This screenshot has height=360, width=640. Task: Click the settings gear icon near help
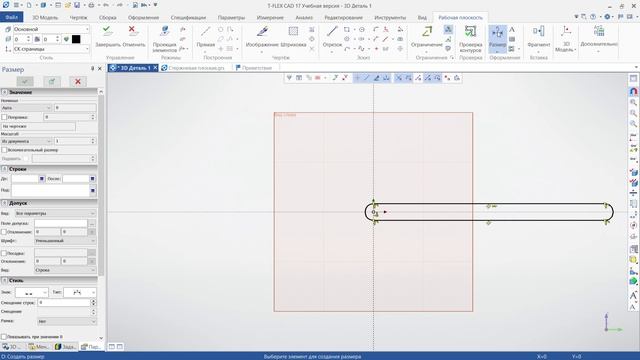coord(607,17)
